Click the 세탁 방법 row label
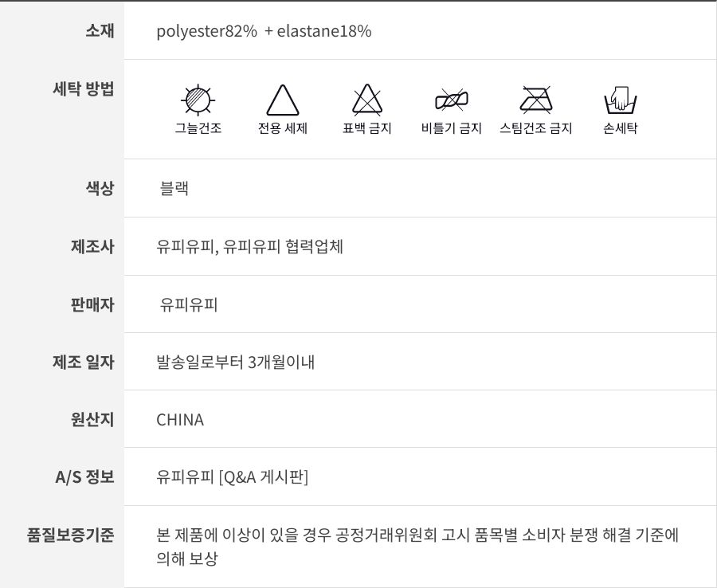717x588 pixels. tap(83, 88)
